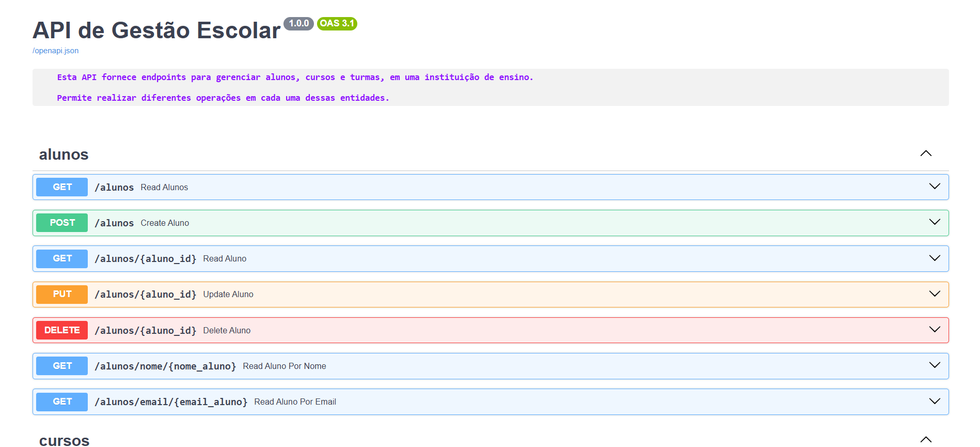Click the OAS 3.1 version badge
The width and height of the screenshot is (980, 447).
click(337, 24)
